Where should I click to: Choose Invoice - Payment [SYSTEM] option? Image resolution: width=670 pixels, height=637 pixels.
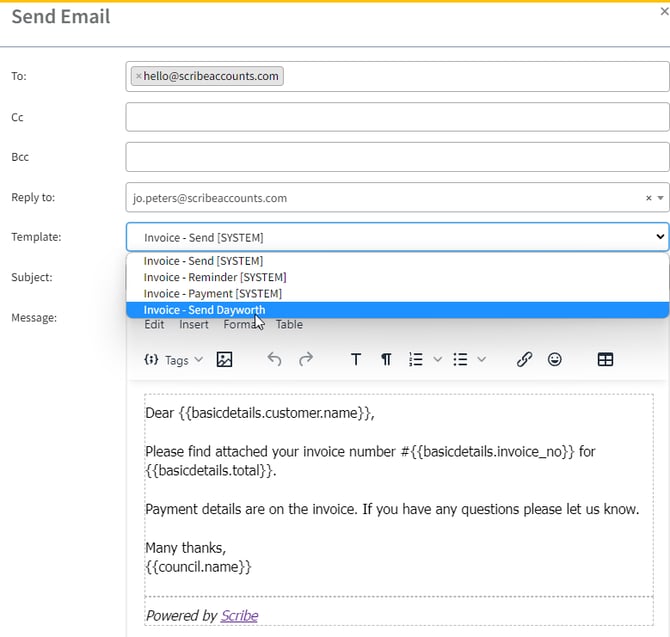point(212,294)
